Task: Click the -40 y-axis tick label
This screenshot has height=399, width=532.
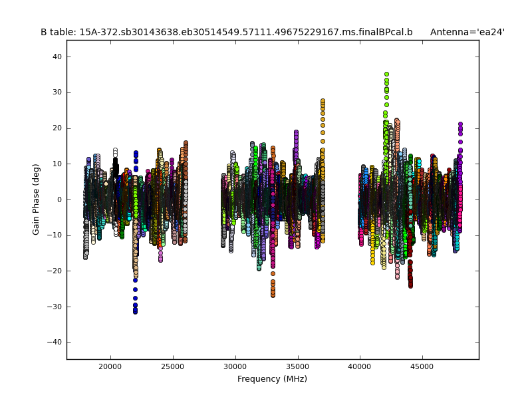Action: coord(55,342)
